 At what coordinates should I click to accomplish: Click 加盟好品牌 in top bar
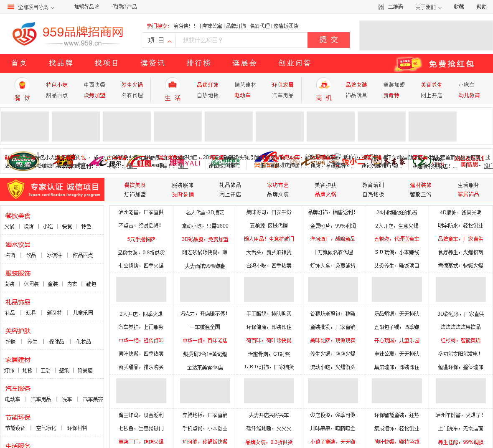pos(87,7)
